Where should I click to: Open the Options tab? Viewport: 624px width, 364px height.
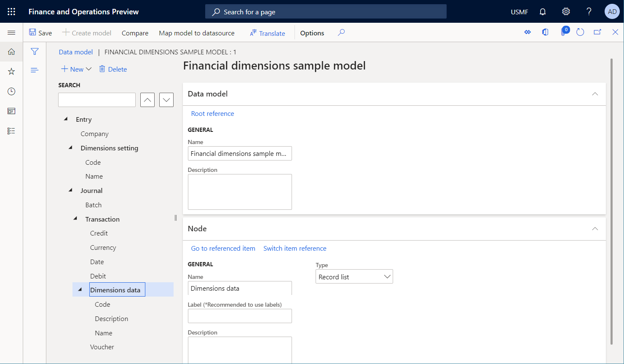click(312, 33)
